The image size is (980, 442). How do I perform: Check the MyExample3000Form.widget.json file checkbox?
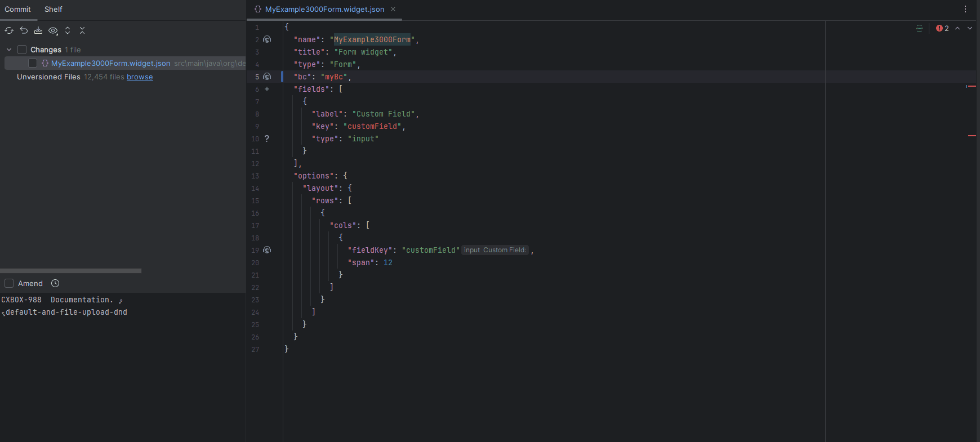tap(33, 63)
